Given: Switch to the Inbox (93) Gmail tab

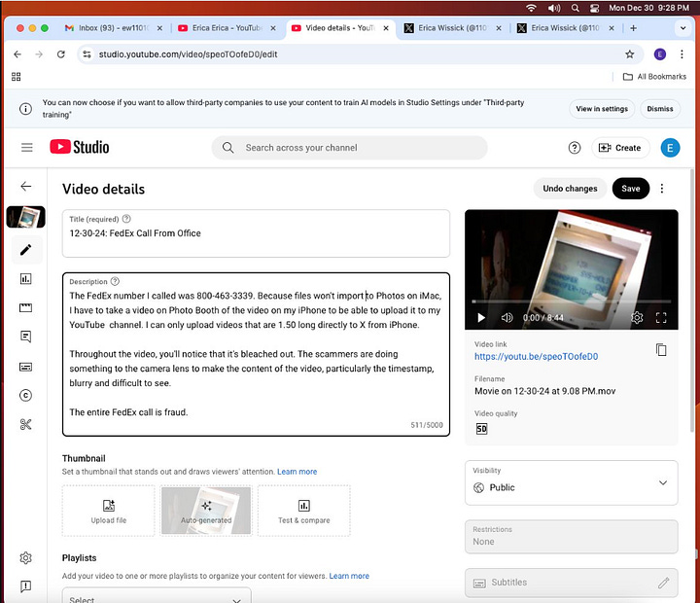Looking at the screenshot, I should pos(114,28).
